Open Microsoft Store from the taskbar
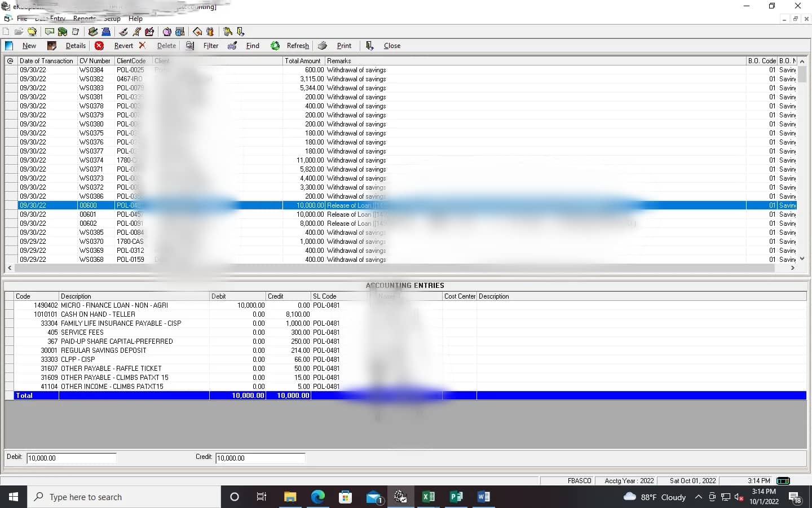This screenshot has width=812, height=508. click(x=345, y=497)
